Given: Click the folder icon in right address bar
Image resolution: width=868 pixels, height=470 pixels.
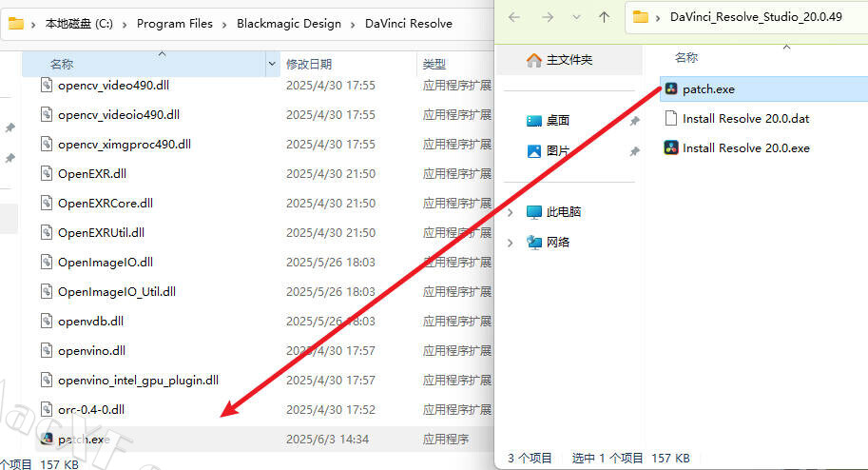Looking at the screenshot, I should (641, 16).
